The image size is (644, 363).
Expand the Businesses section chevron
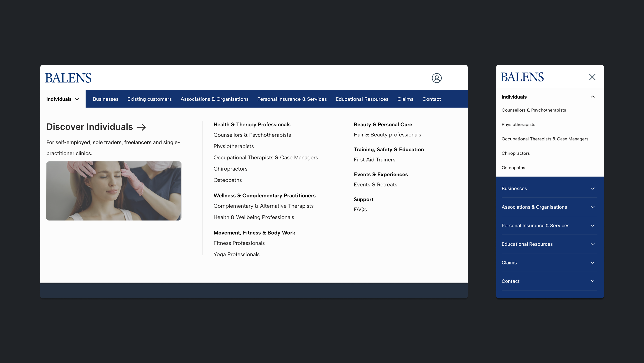592,189
